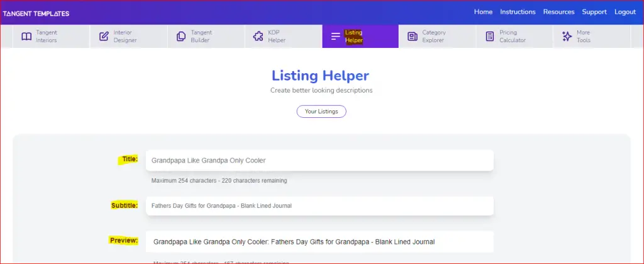Click the Your Listings button
The height and width of the screenshot is (264, 644).
pyautogui.click(x=321, y=112)
